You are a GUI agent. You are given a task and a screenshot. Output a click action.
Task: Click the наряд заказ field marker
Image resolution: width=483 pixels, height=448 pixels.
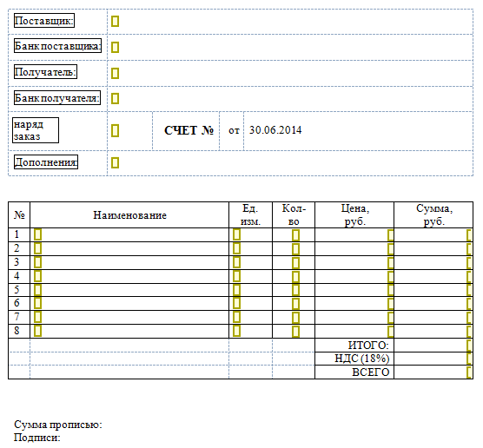[115, 130]
